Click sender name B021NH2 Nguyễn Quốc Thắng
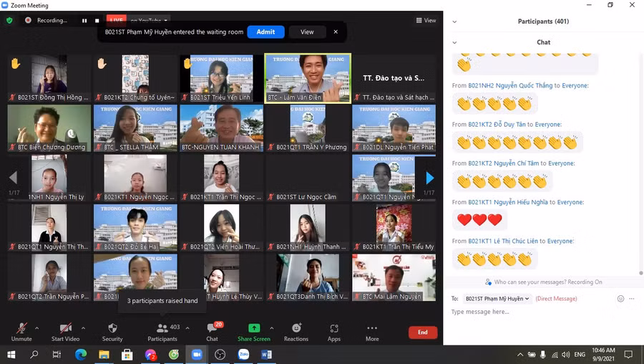644x364 pixels. click(x=510, y=85)
